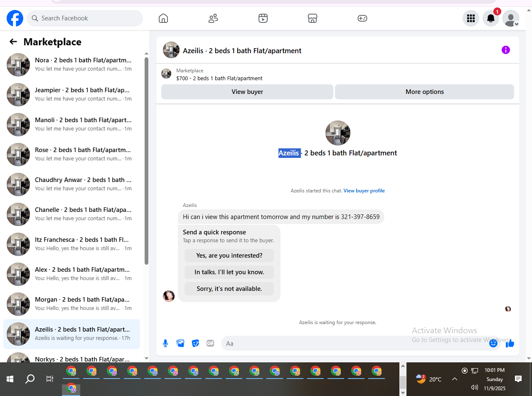The height and width of the screenshot is (396, 532).
Task: Click the conversation list scroll-down arrow
Action: click(146, 359)
